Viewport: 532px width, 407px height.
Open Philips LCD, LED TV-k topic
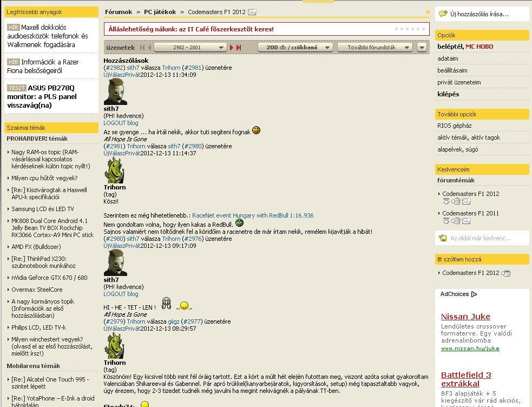tap(38, 327)
